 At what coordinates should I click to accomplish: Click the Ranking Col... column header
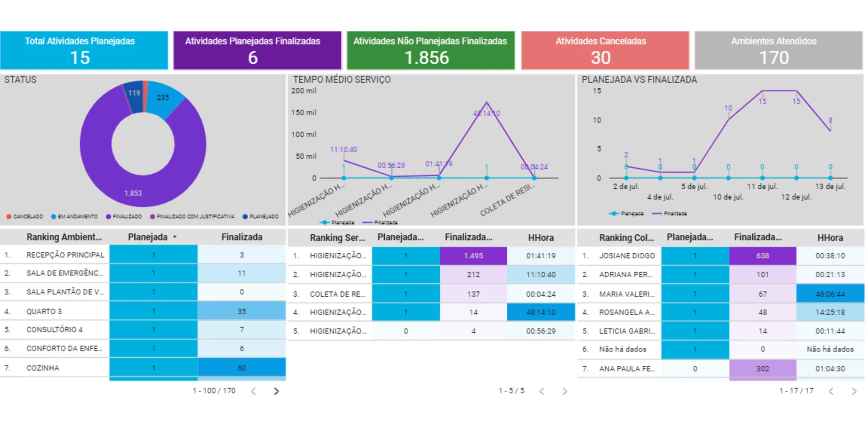click(626, 238)
